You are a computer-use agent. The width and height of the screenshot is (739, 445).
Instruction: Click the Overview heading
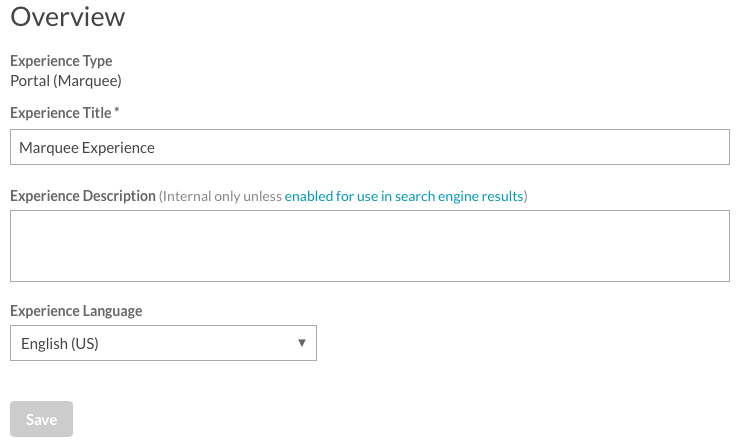[x=68, y=17]
